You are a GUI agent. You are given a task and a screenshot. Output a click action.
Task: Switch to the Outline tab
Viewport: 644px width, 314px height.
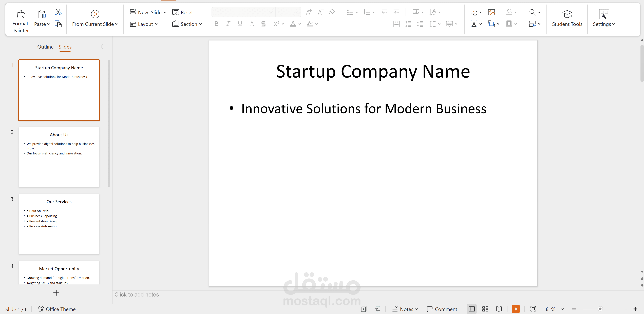(45, 47)
